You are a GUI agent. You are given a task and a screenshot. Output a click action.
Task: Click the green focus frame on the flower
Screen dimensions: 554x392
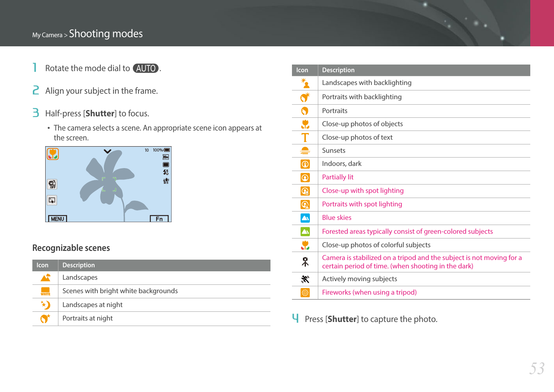pos(109,184)
